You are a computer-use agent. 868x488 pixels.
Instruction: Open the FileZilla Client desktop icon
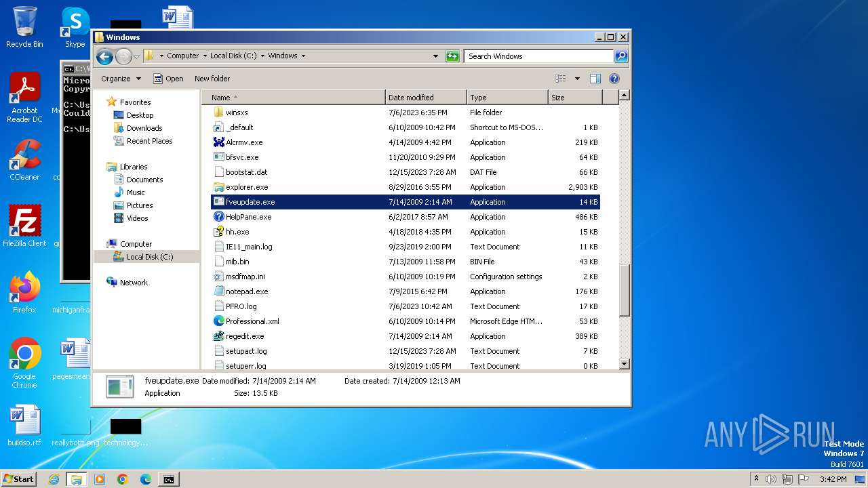(x=24, y=226)
